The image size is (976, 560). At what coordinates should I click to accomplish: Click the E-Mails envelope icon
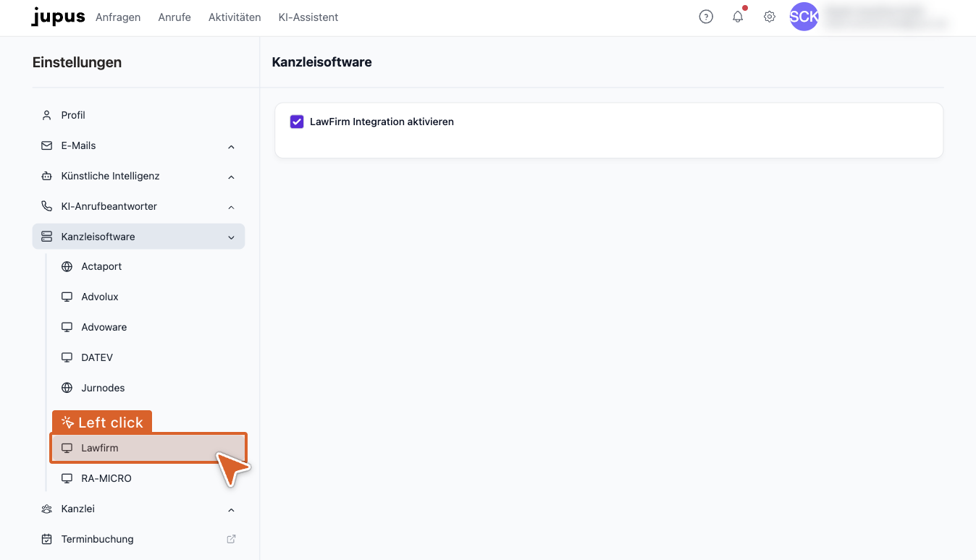[47, 145]
